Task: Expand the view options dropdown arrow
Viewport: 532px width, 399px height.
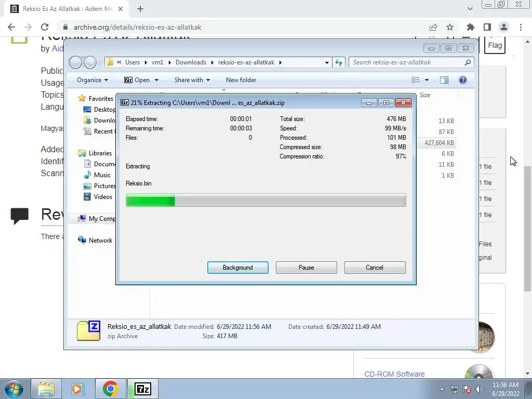Action: [427, 80]
